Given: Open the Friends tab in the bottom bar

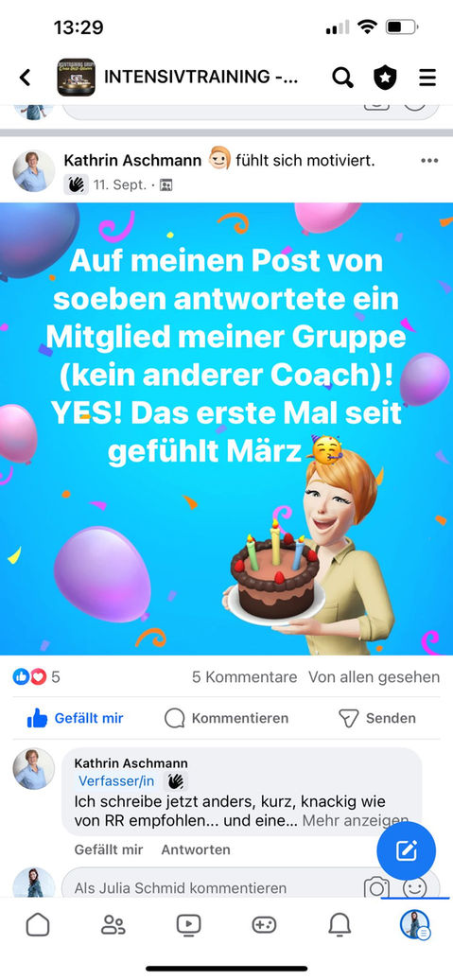Looking at the screenshot, I should point(113,924).
